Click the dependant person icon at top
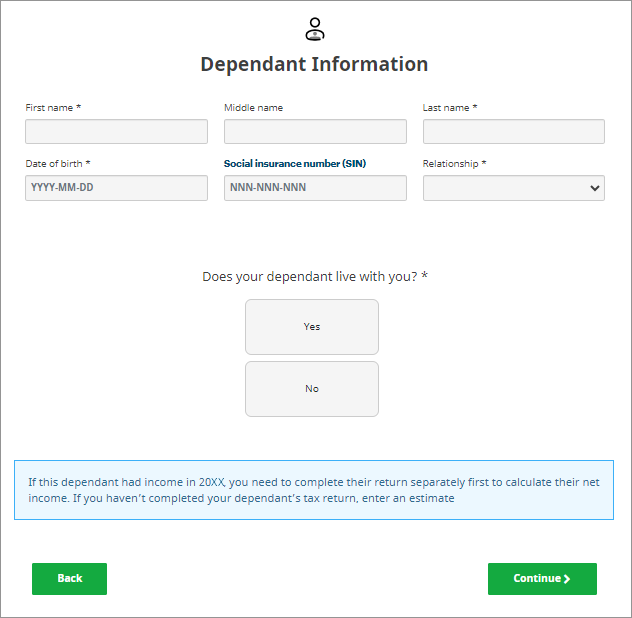The image size is (632, 618). point(315,28)
